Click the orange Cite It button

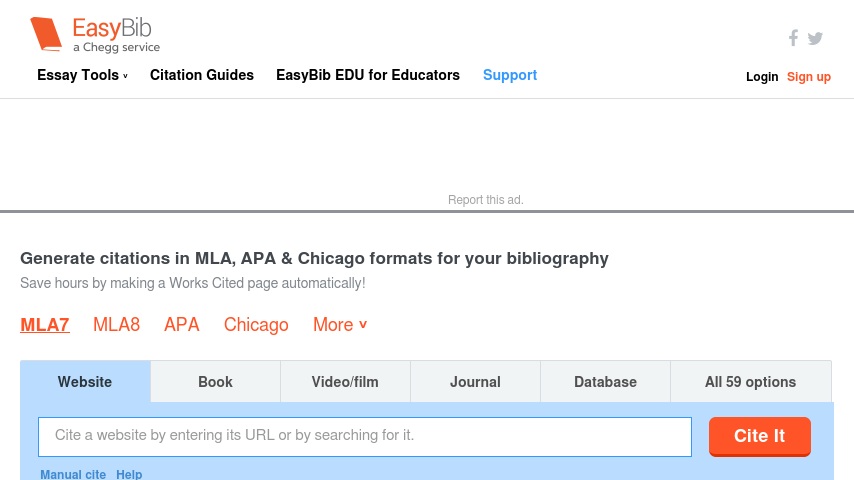click(x=760, y=436)
